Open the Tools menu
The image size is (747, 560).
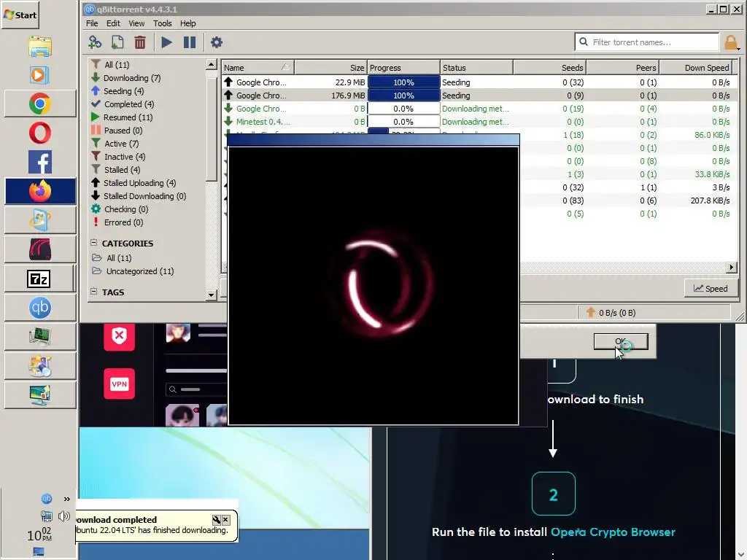point(162,23)
